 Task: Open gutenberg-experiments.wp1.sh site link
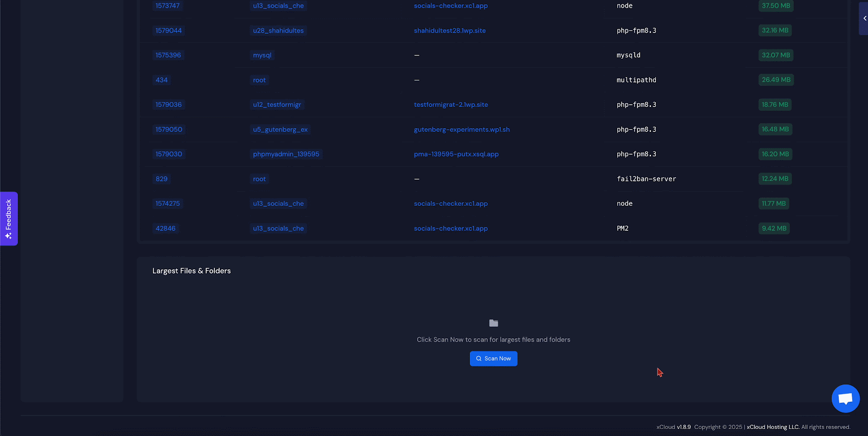pos(461,129)
